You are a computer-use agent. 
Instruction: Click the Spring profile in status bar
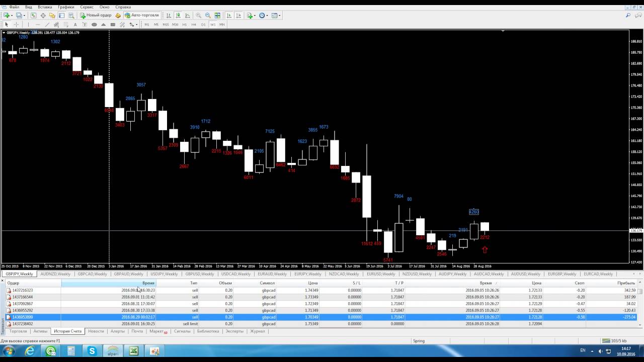coord(419,341)
